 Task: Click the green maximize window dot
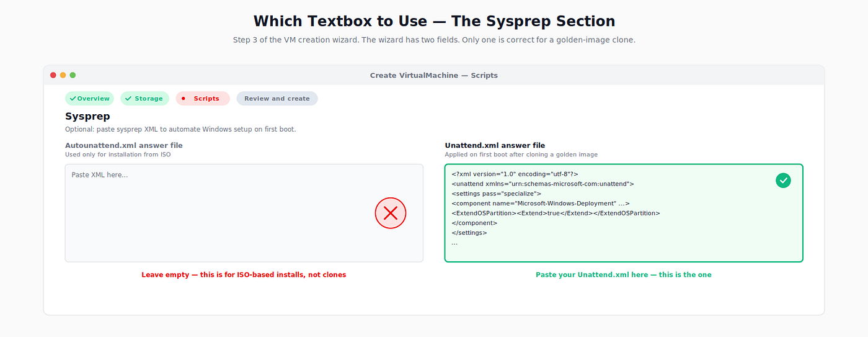point(73,75)
